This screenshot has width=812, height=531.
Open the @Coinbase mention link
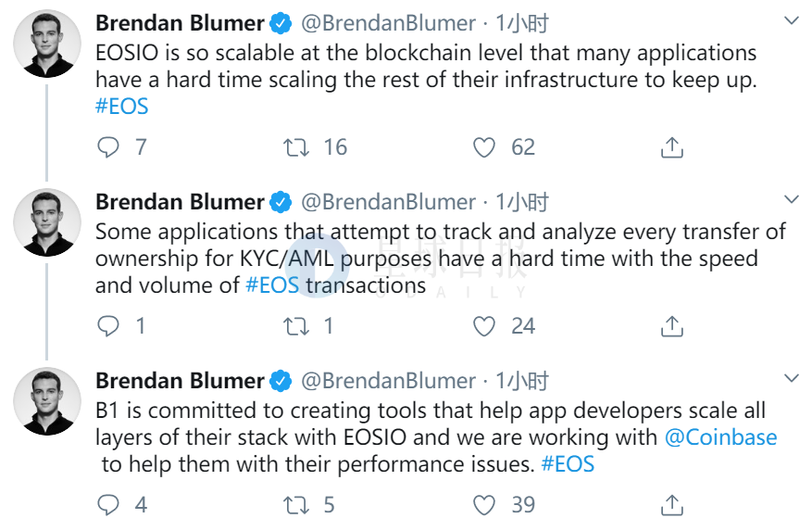pos(720,437)
